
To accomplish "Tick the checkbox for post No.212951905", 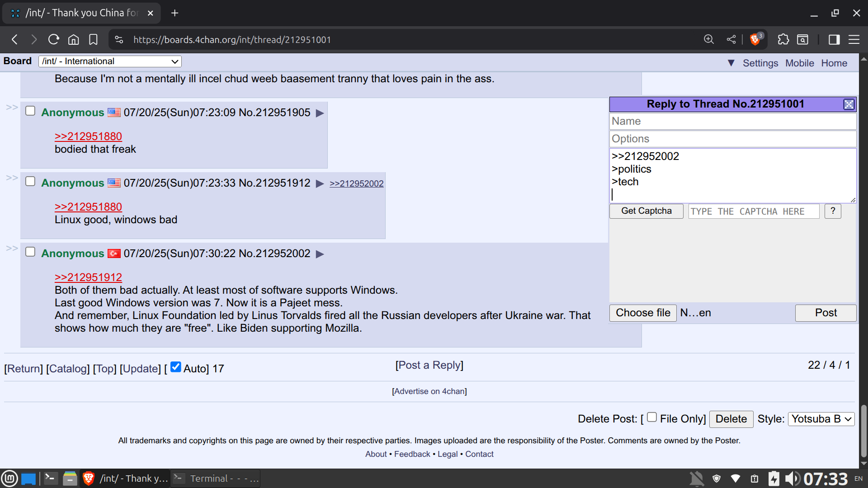I will click(x=30, y=111).
